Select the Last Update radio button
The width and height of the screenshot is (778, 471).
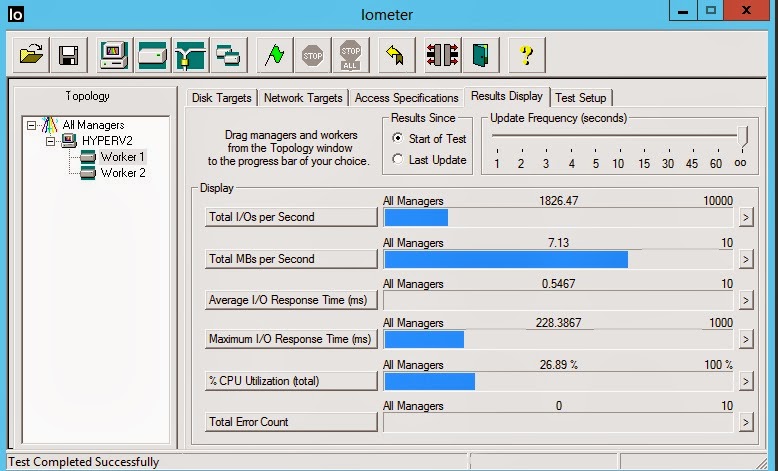pyautogui.click(x=399, y=160)
